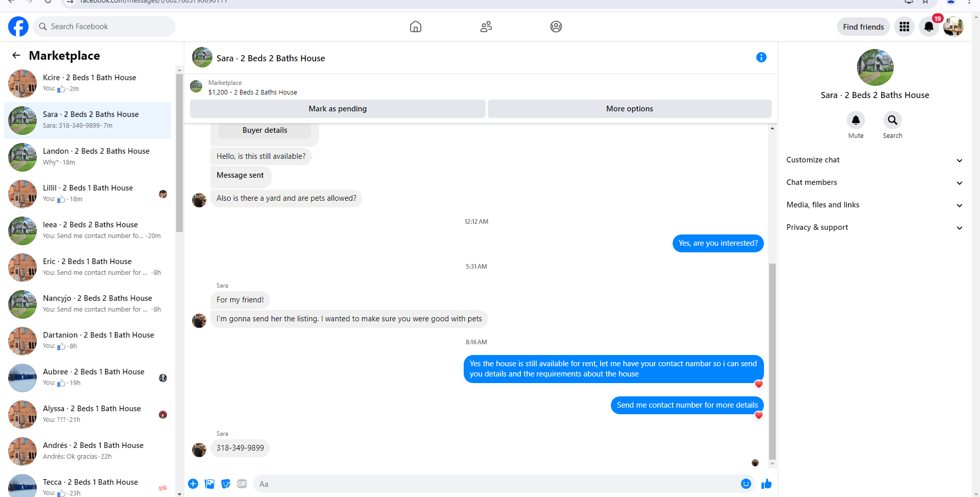
Task: Search within the conversation using the magnifier
Action: coord(893,120)
